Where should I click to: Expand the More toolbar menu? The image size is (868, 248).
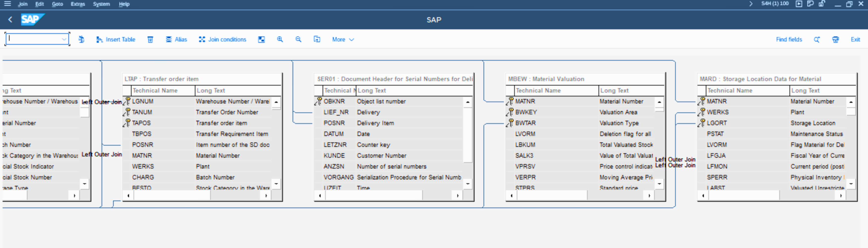tap(343, 39)
